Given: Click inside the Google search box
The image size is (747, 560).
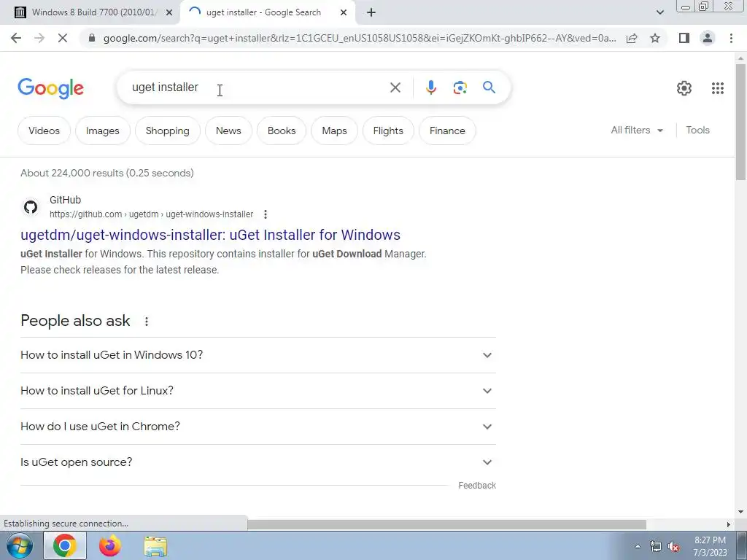Looking at the screenshot, I should coord(258,87).
